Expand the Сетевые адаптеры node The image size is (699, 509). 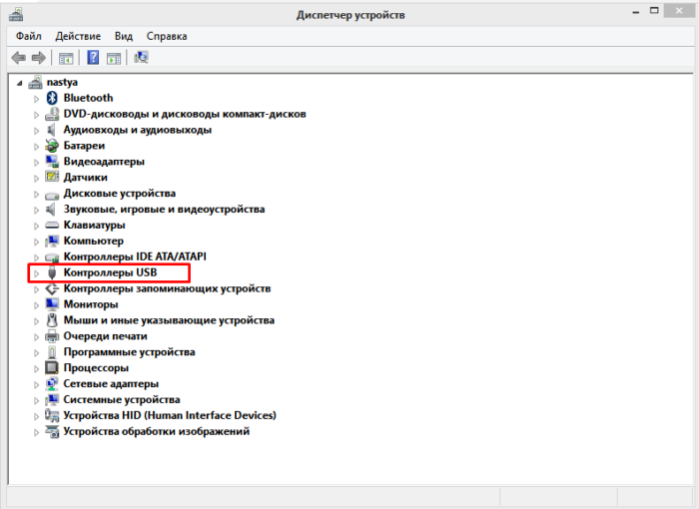pyautogui.click(x=37, y=385)
